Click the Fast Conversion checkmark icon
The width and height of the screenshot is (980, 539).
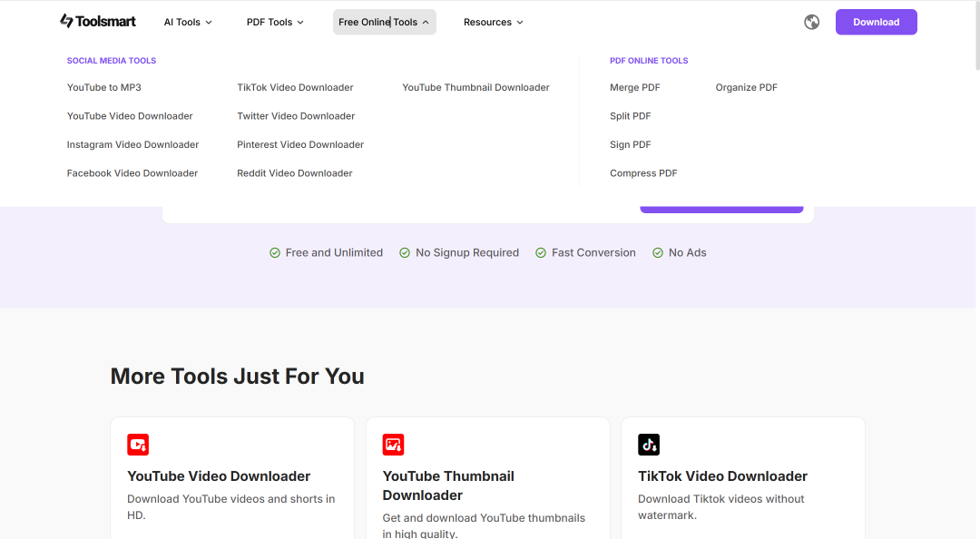point(541,252)
